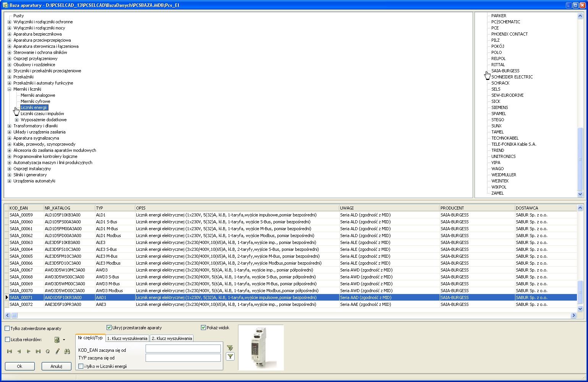Viewport: 588px width, 382px height.
Task: Enable Tylko zatwierdzone aparaty checkbox
Action: click(7, 328)
